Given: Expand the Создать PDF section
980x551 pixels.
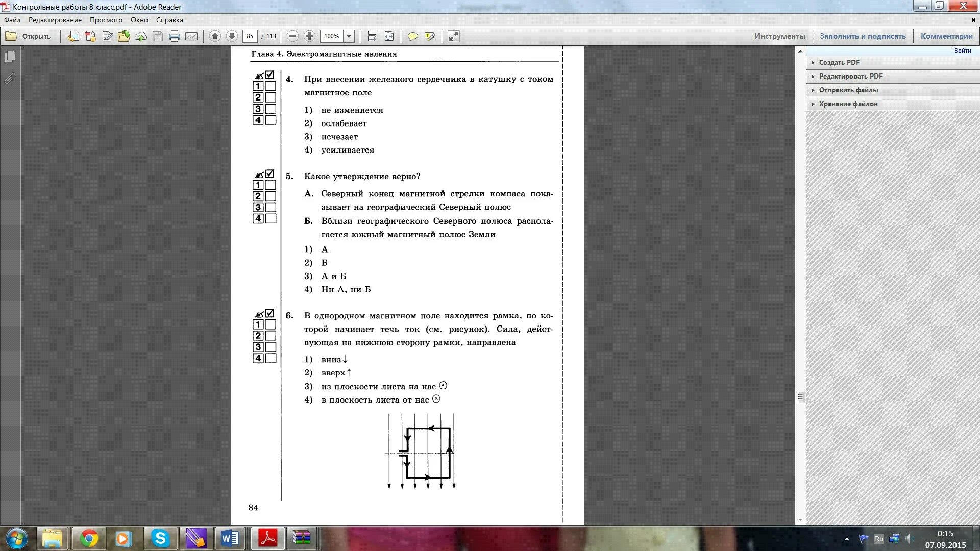Looking at the screenshot, I should click(839, 62).
